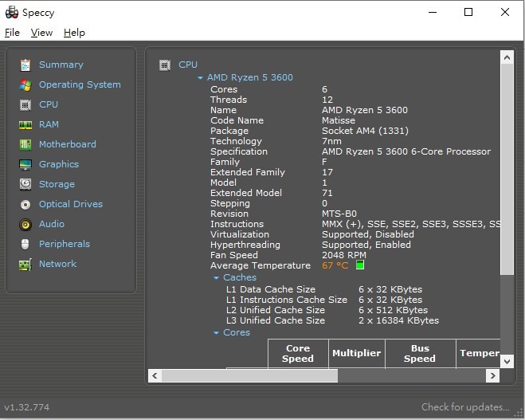This screenshot has width=525, height=420.
Task: Click the Socket AM4 (1331) package value
Action: (x=365, y=131)
